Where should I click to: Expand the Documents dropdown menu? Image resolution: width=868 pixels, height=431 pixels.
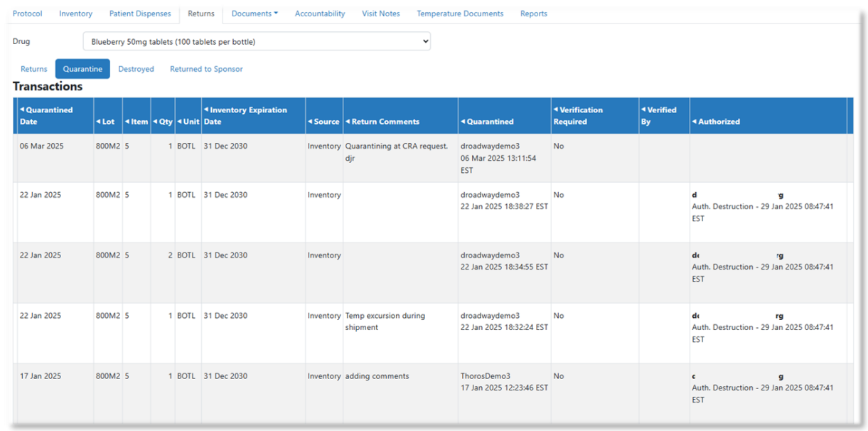(254, 14)
